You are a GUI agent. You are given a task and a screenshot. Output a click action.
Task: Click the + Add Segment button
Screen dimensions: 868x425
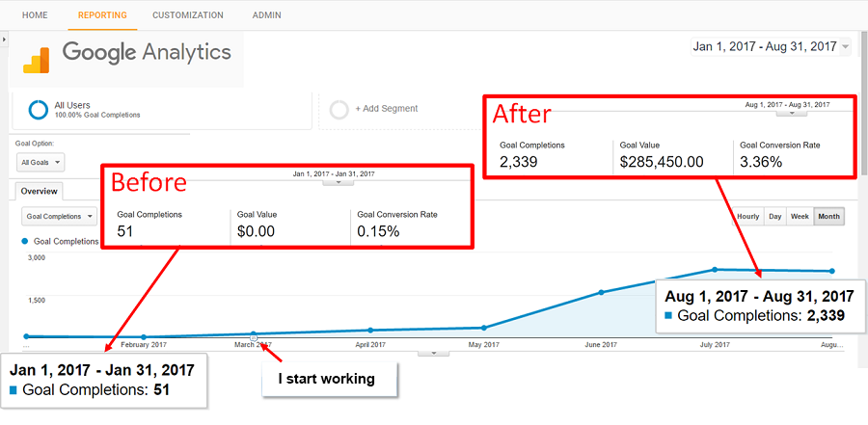386,109
